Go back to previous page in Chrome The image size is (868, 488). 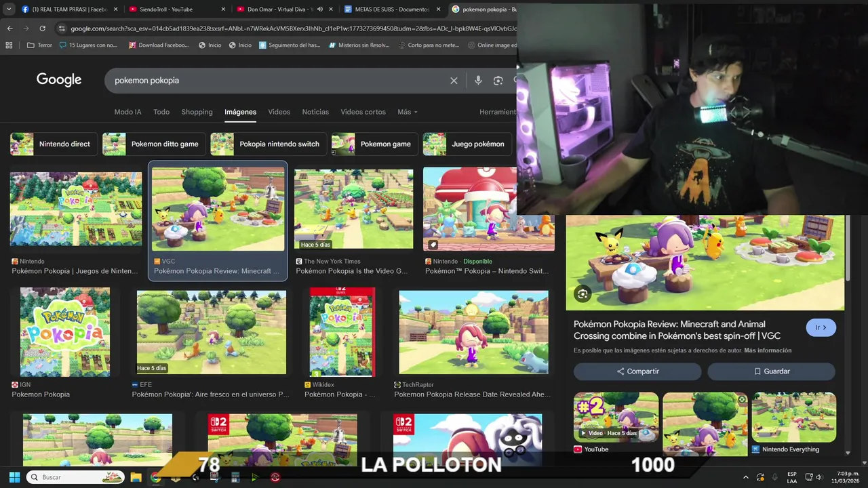(x=9, y=28)
